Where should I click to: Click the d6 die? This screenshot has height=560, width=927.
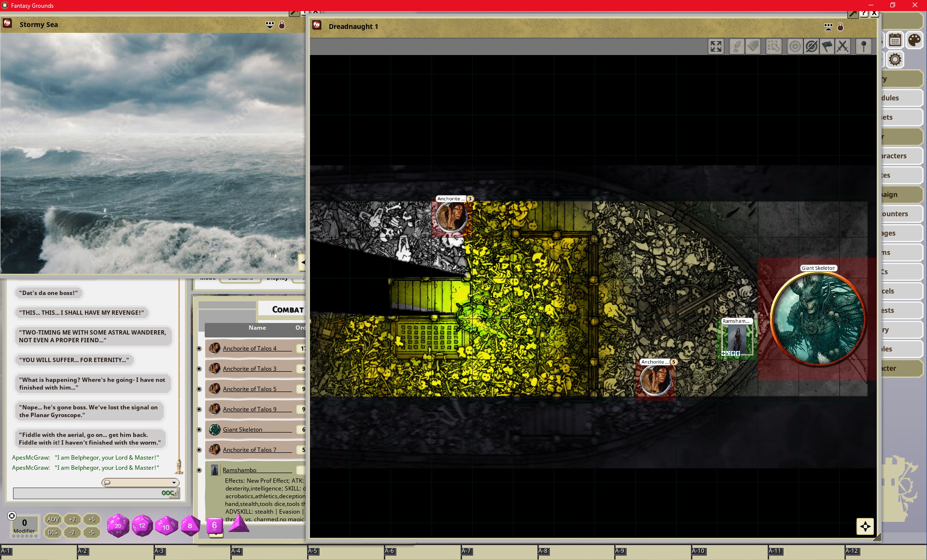point(214,525)
